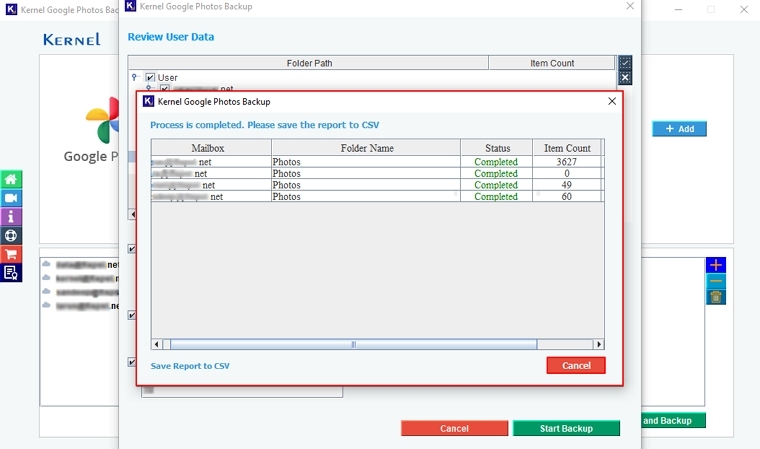Click the third cloud account icon in list
Viewport: 760px width, 449px height.
[46, 291]
